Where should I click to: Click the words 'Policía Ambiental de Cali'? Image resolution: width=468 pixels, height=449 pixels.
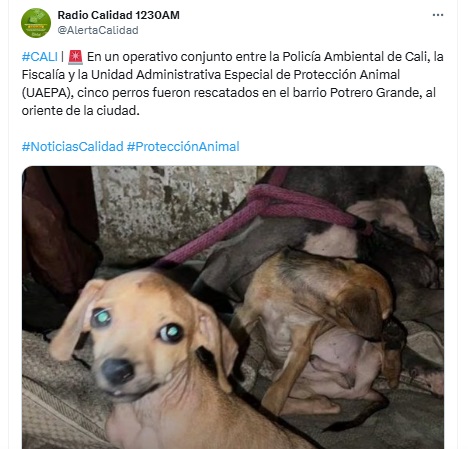point(355,57)
